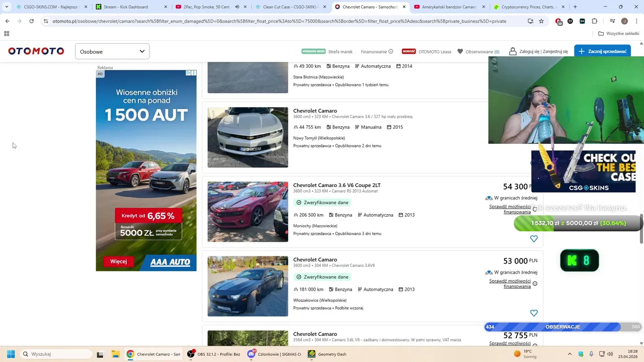Screen dimensions: 644x362
Task: Open the Finansowanie info icon
Action: [391, 51]
